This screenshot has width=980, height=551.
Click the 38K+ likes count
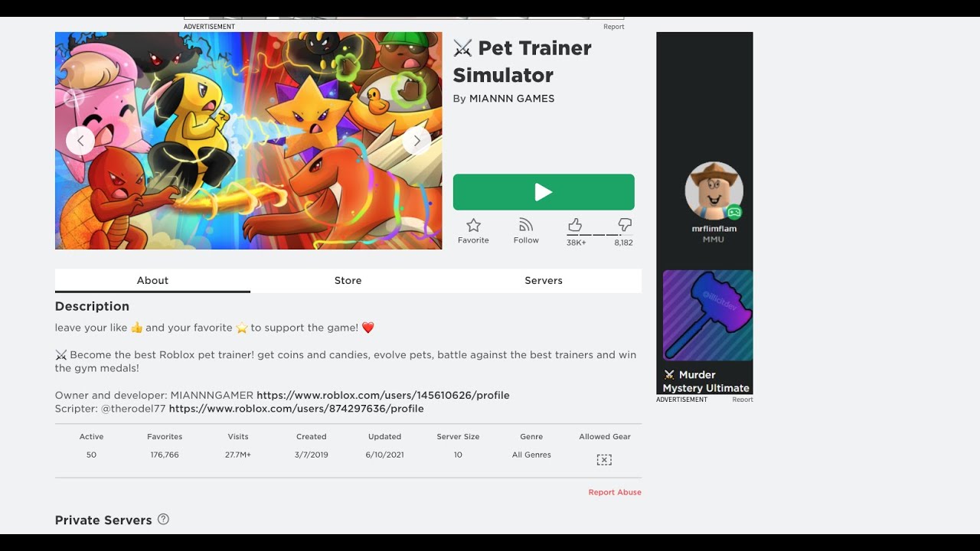pos(577,243)
